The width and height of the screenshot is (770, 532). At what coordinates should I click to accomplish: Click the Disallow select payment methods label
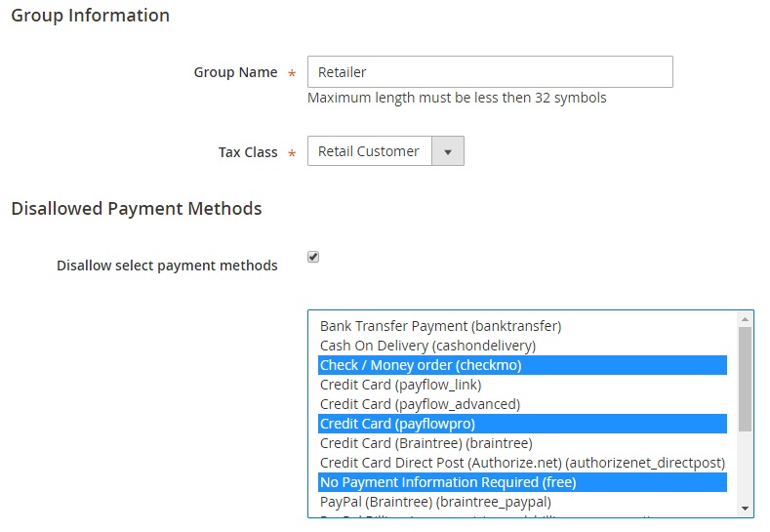click(167, 266)
